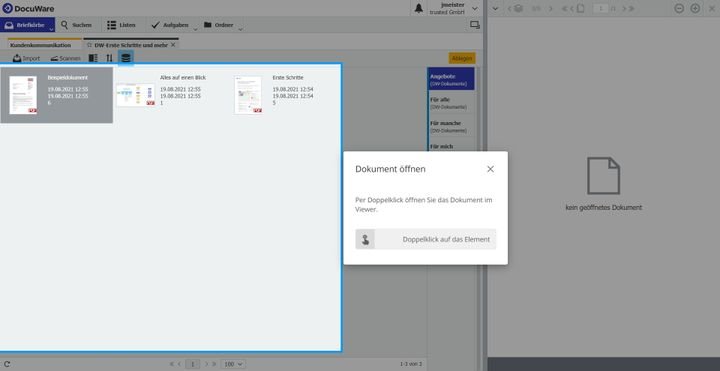Click the Scannen button
This screenshot has height=371, width=720.
65,58
